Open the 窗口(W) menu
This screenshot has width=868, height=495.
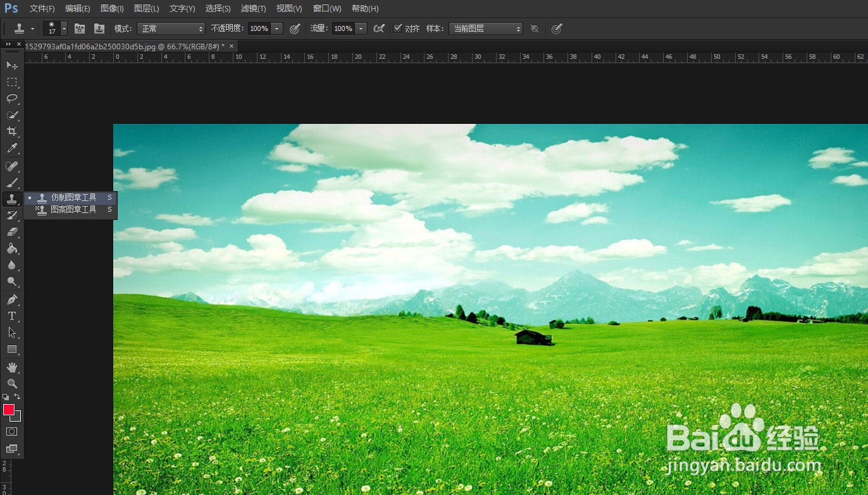327,9
